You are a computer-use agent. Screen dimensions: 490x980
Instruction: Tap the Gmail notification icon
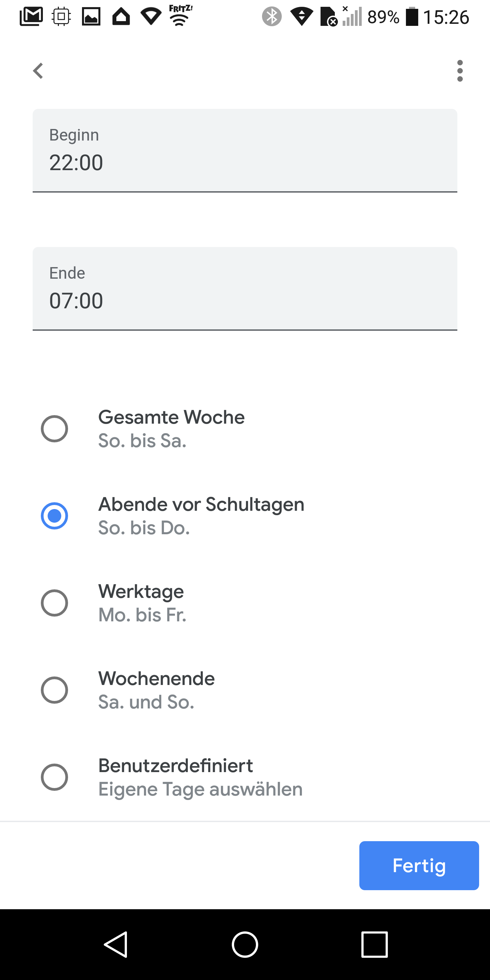31,17
